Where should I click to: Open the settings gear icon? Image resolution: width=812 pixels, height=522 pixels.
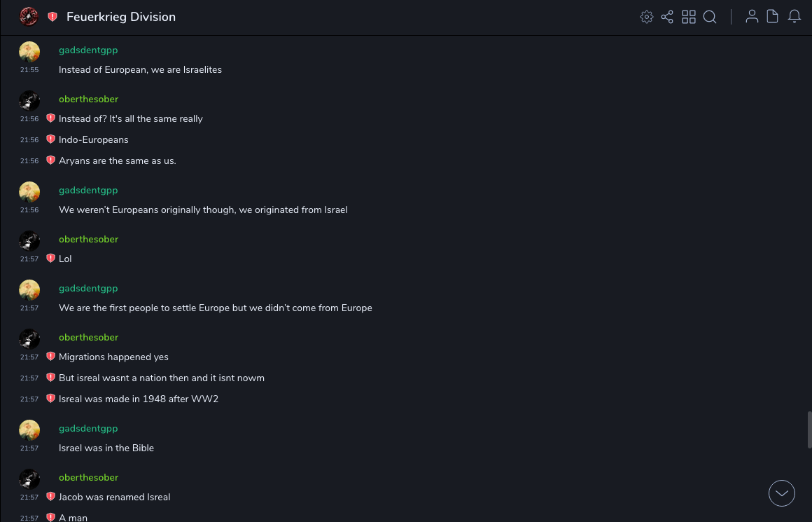[647, 17]
